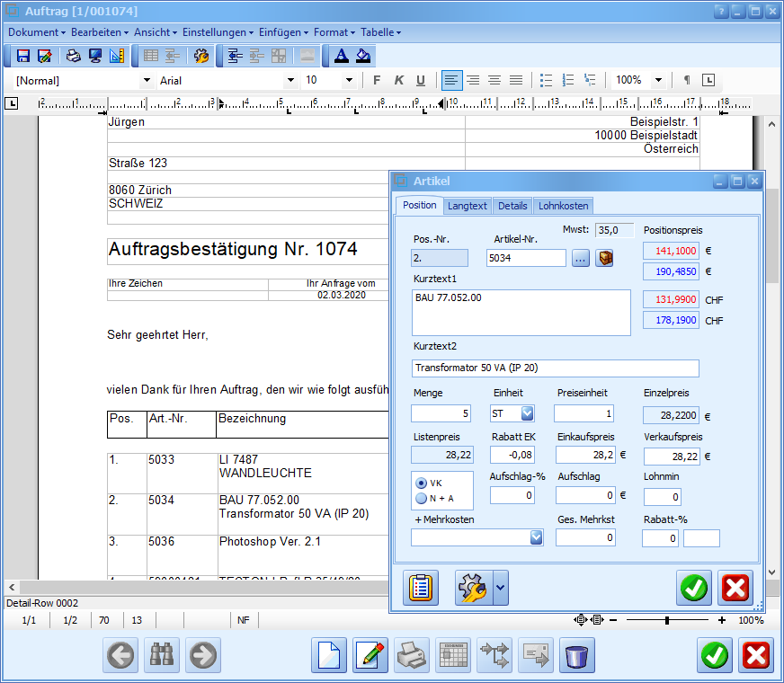Create a new blank document

[328, 655]
